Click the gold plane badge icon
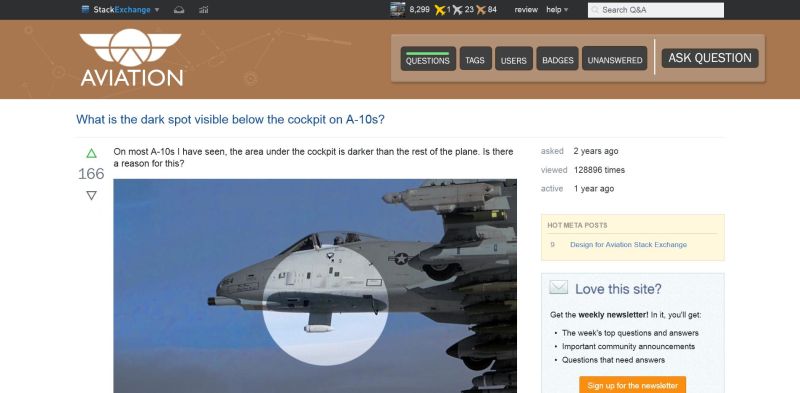This screenshot has width=800, height=393. (x=440, y=10)
